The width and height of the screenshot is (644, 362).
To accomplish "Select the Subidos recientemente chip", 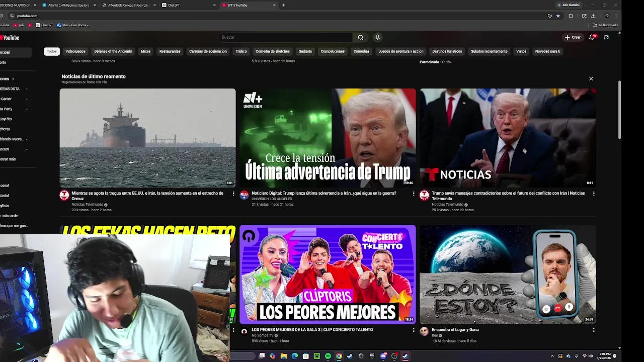I will pyautogui.click(x=489, y=51).
